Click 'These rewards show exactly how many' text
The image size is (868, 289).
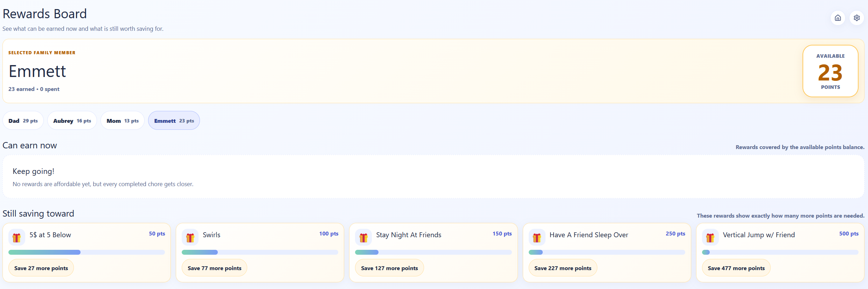click(x=780, y=216)
